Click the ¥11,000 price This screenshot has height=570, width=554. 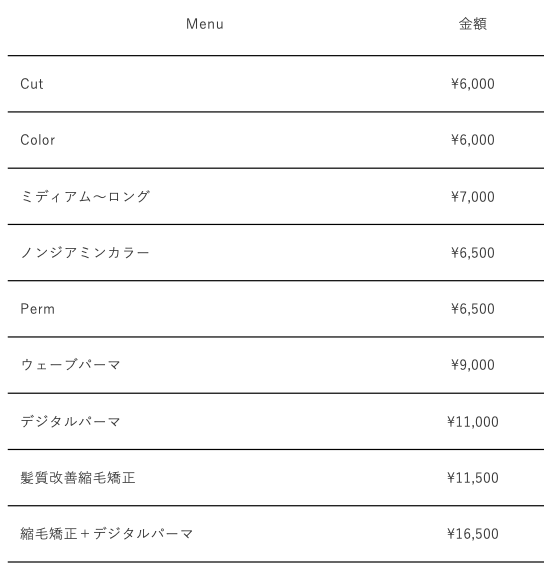(473, 422)
